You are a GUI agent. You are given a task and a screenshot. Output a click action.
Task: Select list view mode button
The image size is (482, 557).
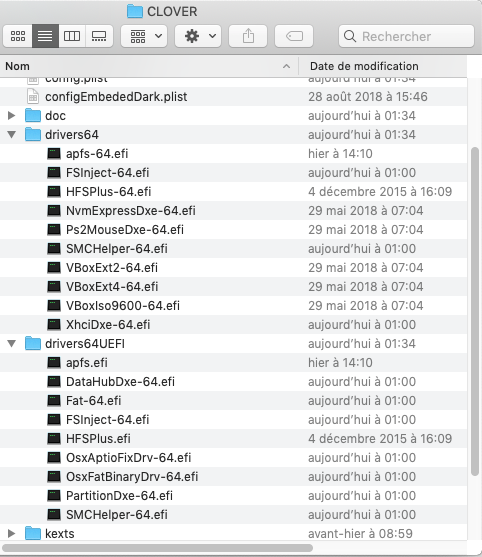click(45, 36)
